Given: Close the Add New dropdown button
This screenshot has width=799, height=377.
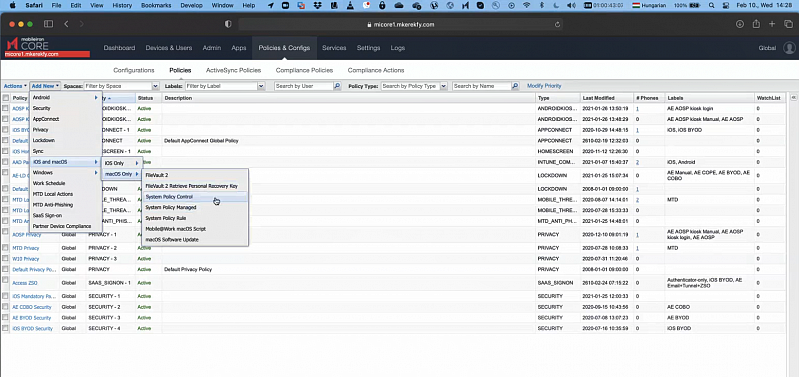Looking at the screenshot, I should pyautogui.click(x=45, y=86).
